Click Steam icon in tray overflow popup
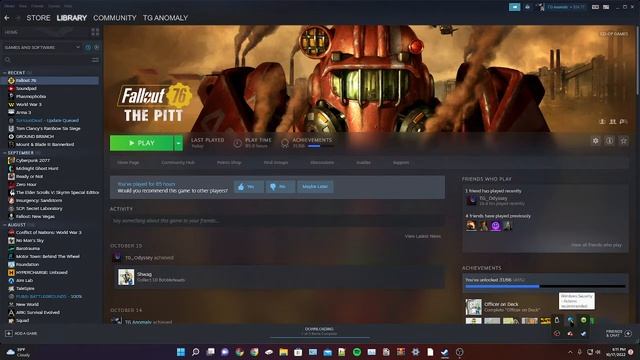This screenshot has height=360, width=640. [x=584, y=333]
